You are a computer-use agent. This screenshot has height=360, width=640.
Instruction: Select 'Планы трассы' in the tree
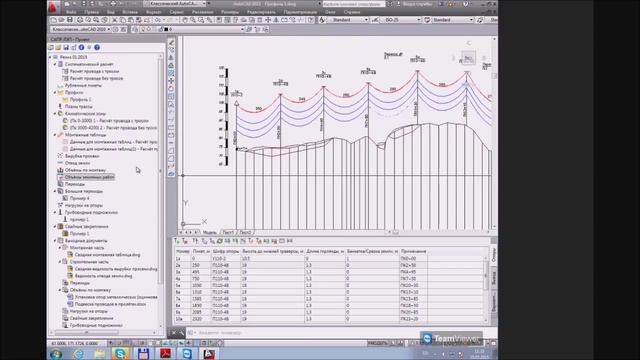point(78,107)
